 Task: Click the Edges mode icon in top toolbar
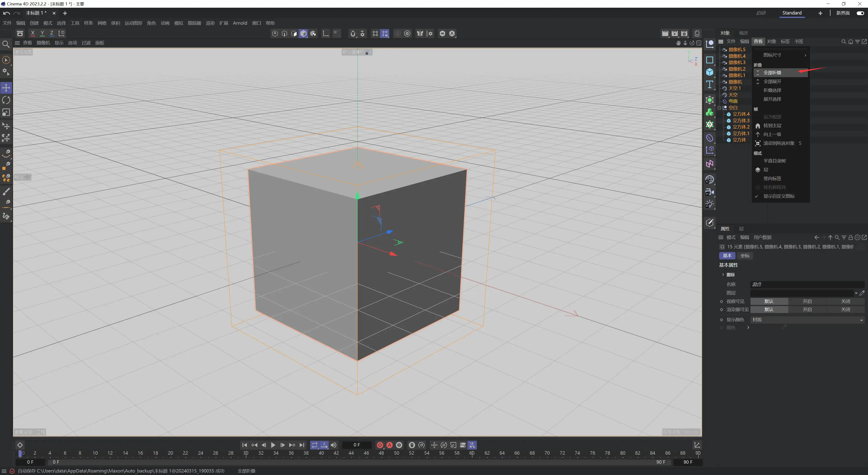pos(284,33)
